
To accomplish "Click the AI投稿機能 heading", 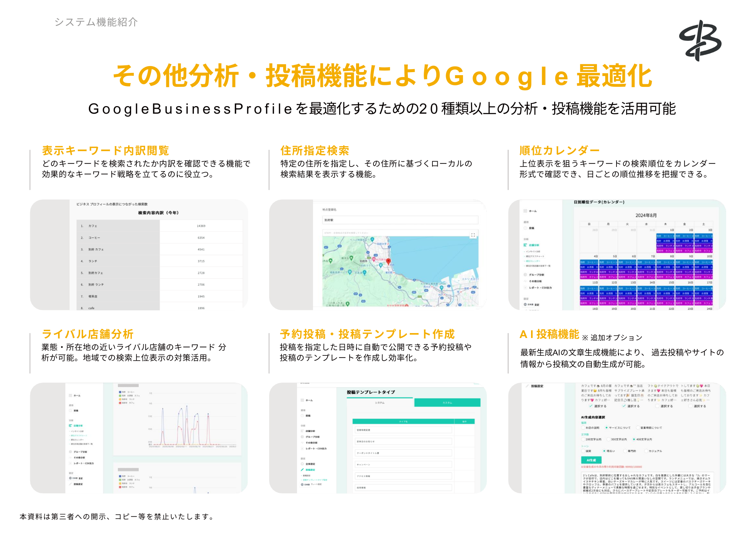I will 549,334.
